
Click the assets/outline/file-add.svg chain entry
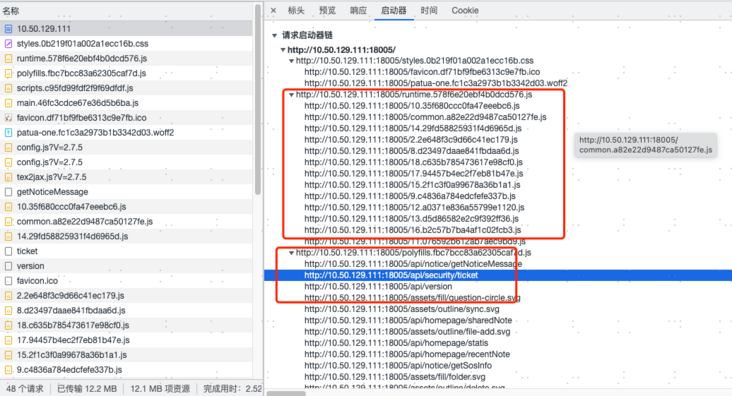click(x=407, y=332)
